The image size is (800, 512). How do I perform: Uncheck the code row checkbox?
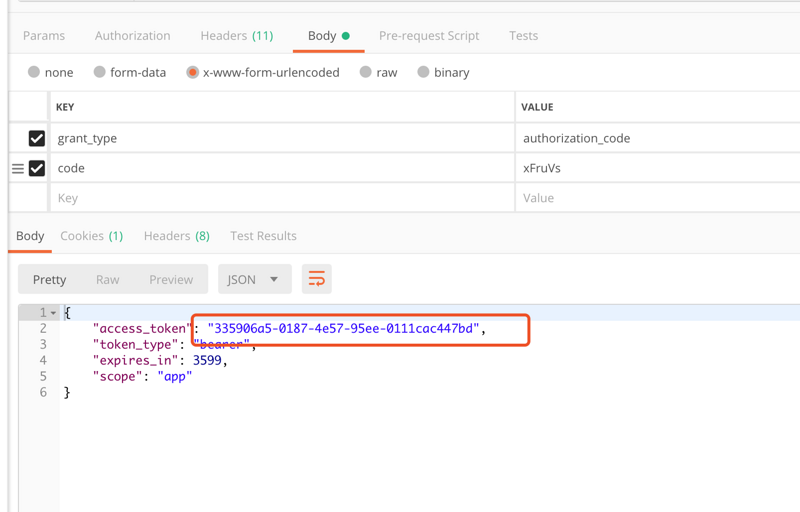[37, 168]
